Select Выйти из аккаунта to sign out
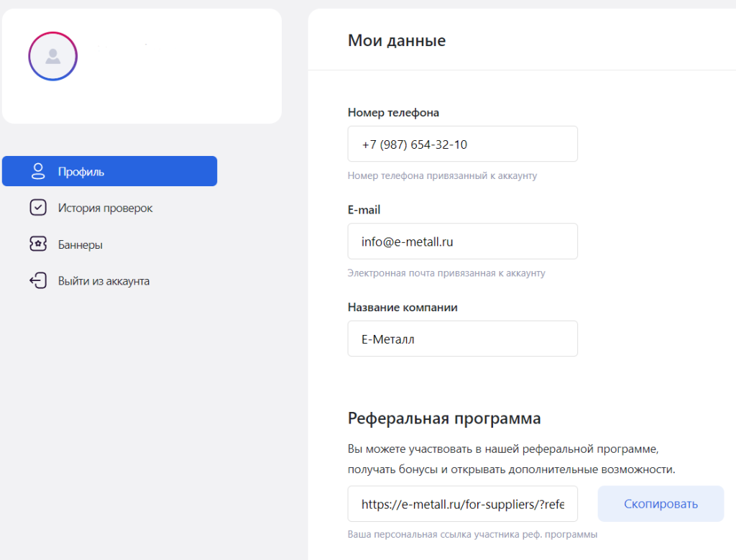Viewport: 736px width, 560px height. pos(103,281)
